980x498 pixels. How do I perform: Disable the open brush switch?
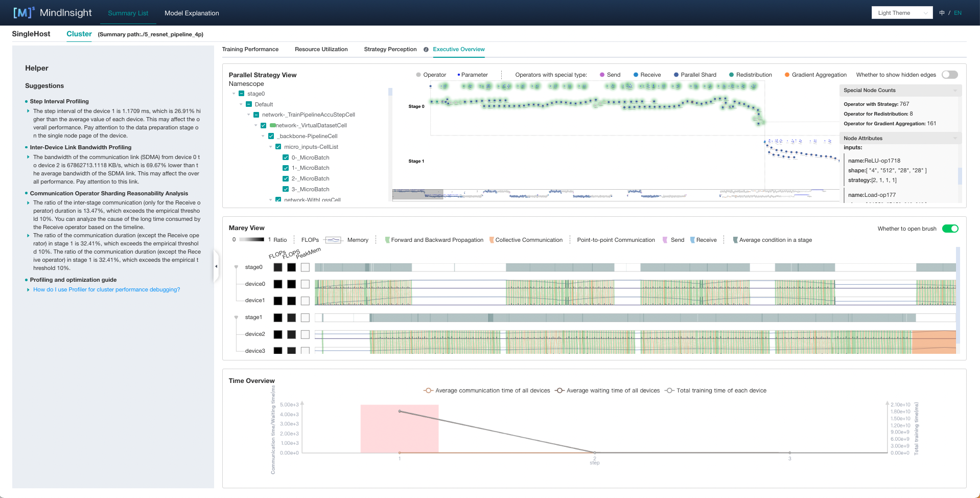[950, 229]
